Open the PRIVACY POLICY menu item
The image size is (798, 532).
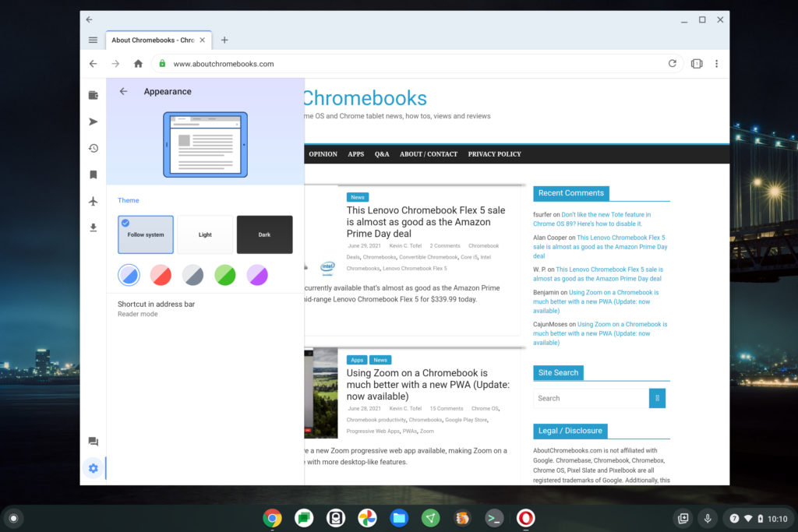tap(495, 154)
